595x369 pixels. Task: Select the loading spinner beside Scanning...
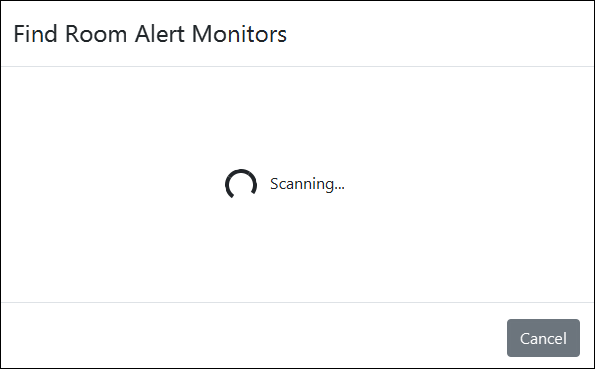pyautogui.click(x=241, y=184)
